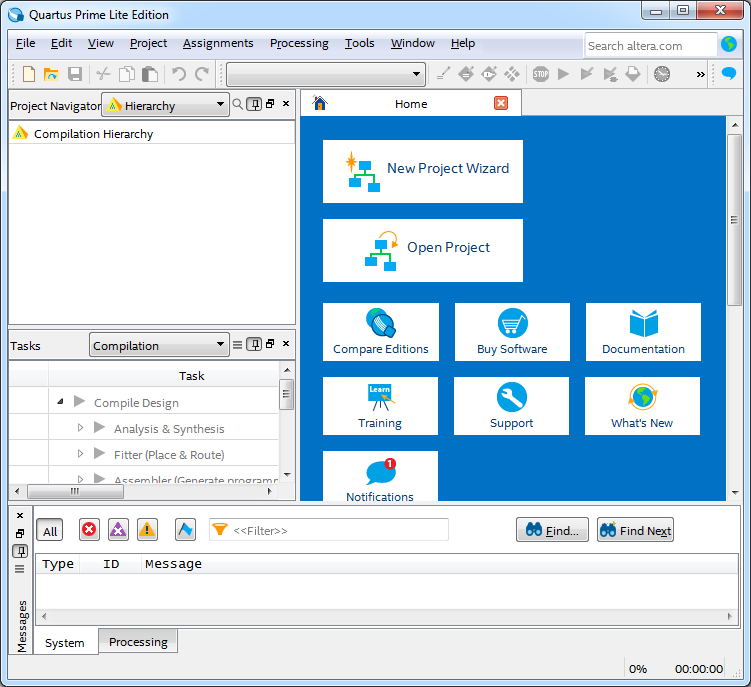This screenshot has height=687, width=751.
Task: Open the Tools menu
Action: (x=360, y=43)
